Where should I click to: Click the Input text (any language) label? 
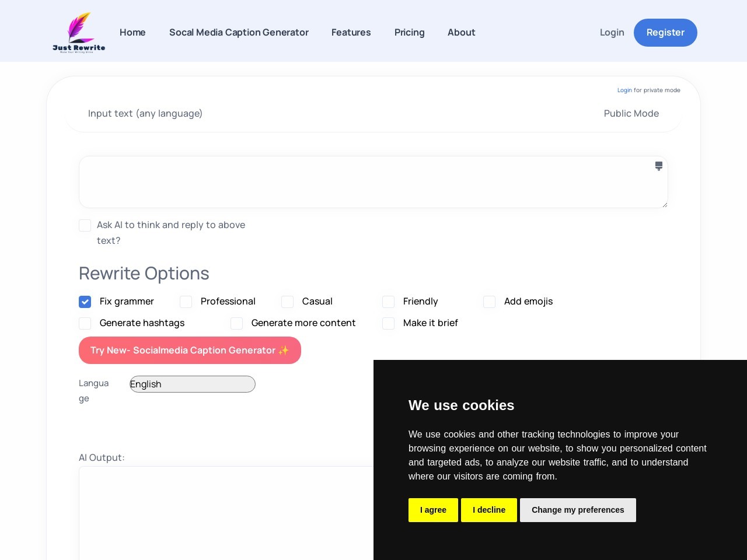[145, 114]
